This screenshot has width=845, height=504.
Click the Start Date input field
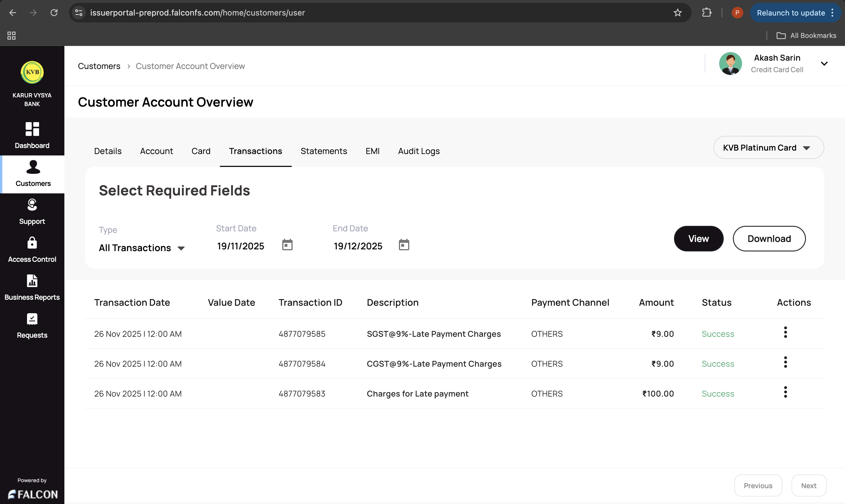tap(241, 246)
